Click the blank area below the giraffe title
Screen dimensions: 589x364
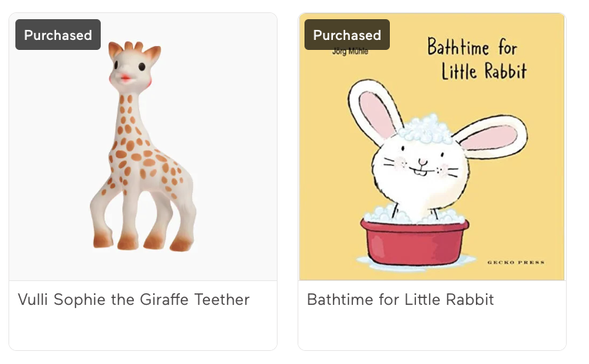click(143, 330)
